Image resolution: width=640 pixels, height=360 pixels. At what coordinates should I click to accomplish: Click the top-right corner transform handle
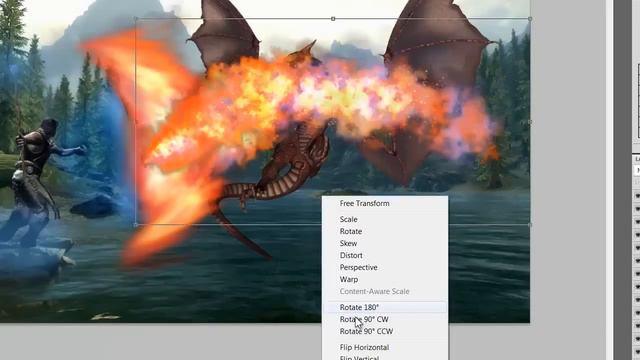(x=530, y=19)
